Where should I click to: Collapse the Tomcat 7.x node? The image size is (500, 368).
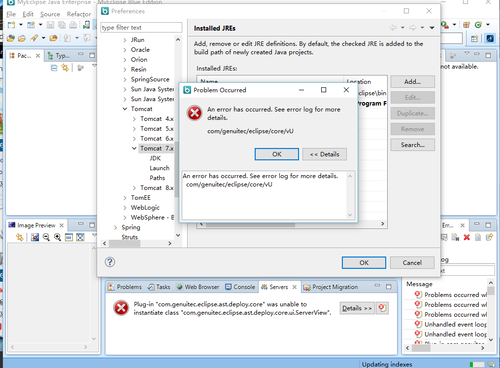coord(134,148)
